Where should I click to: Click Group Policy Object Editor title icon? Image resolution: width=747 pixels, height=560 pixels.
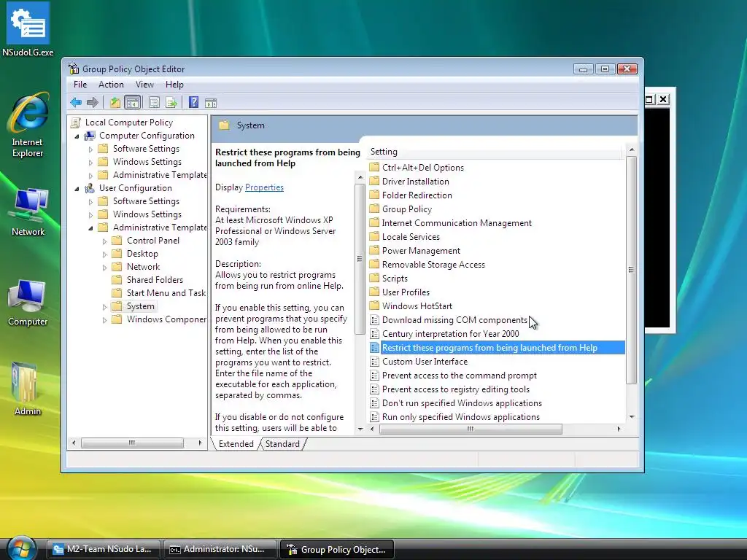tap(73, 69)
